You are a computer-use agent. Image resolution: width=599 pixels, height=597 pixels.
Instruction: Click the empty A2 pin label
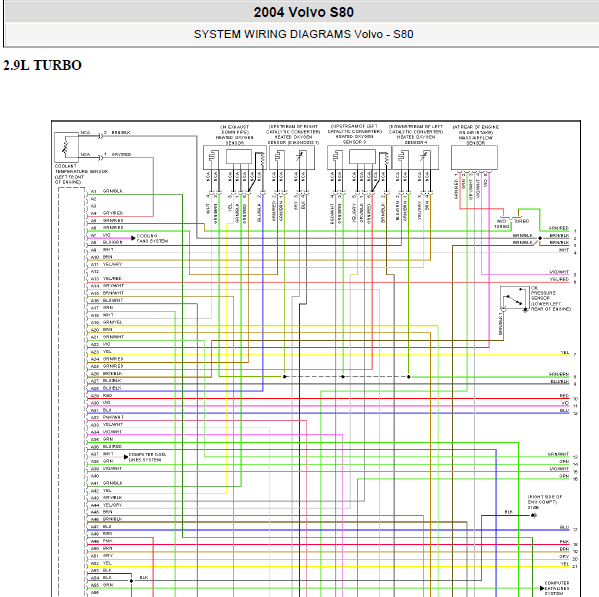[x=94, y=199]
